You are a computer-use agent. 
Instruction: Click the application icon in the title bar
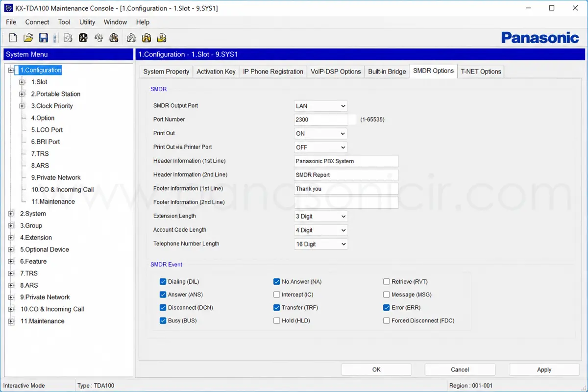(x=8, y=8)
